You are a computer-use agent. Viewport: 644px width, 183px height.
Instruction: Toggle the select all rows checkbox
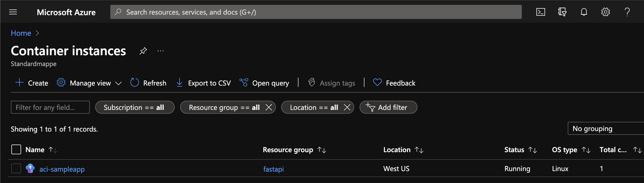16,149
